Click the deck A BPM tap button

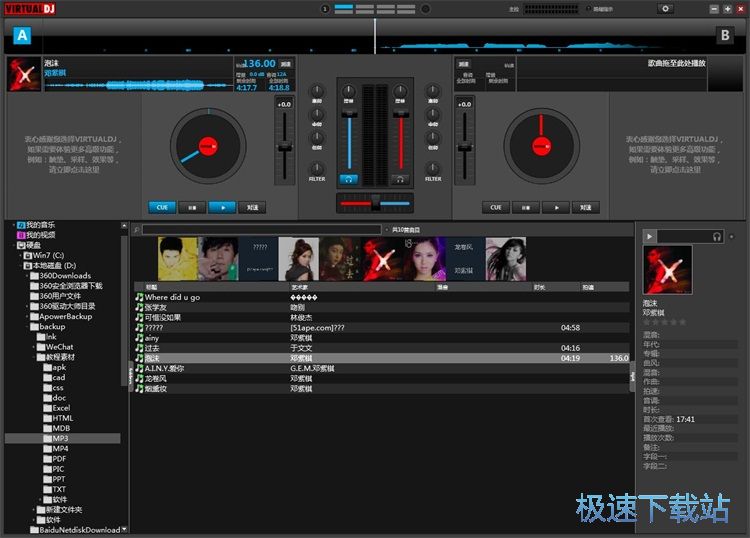[286, 64]
